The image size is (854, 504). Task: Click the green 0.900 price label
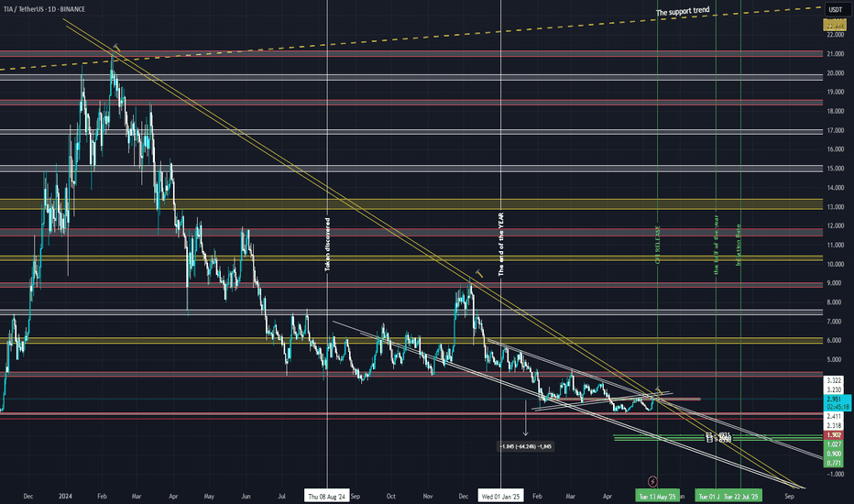point(834,454)
